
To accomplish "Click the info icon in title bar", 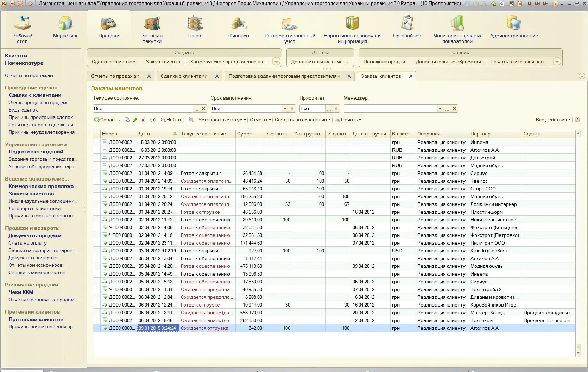I will click(556, 4).
